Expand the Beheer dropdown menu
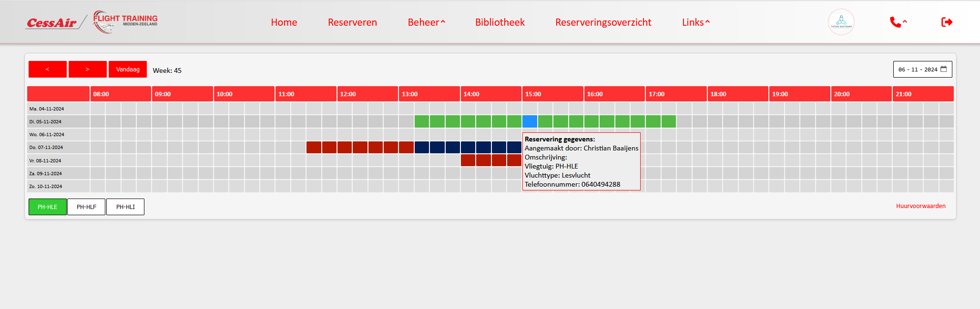 (426, 22)
